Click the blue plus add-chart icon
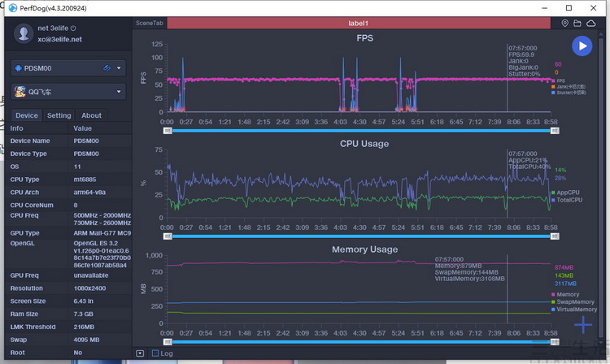 click(x=583, y=325)
